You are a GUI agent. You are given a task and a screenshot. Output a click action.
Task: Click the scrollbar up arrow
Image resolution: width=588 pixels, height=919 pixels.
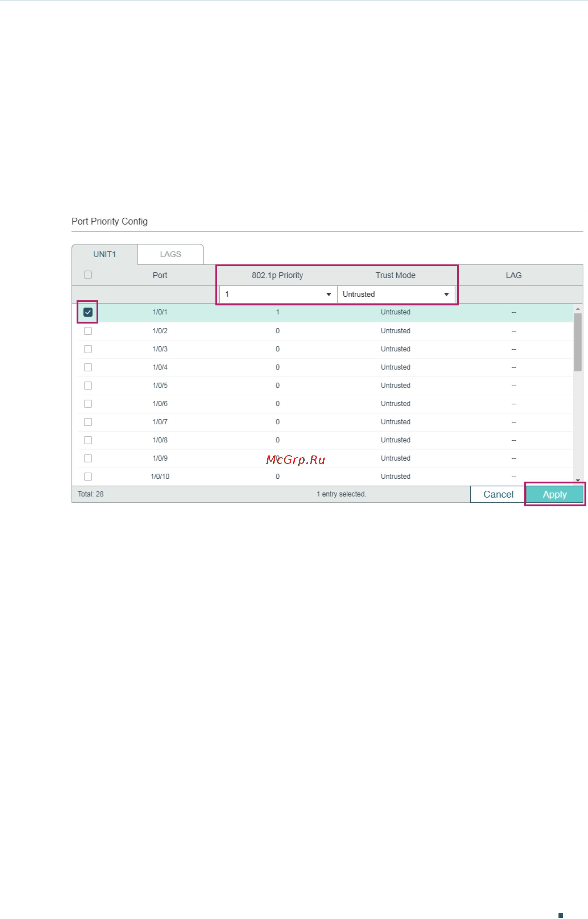(x=578, y=309)
